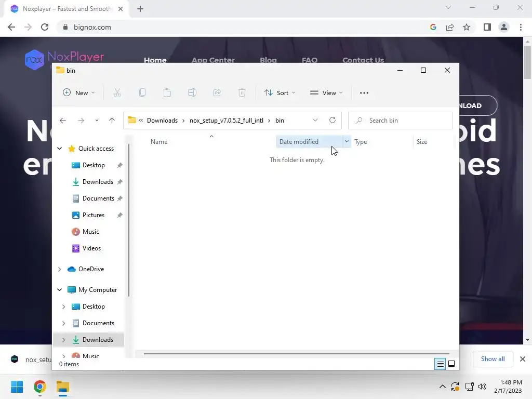The width and height of the screenshot is (532, 399).
Task: Open a new Chrome tab
Action: [140, 9]
